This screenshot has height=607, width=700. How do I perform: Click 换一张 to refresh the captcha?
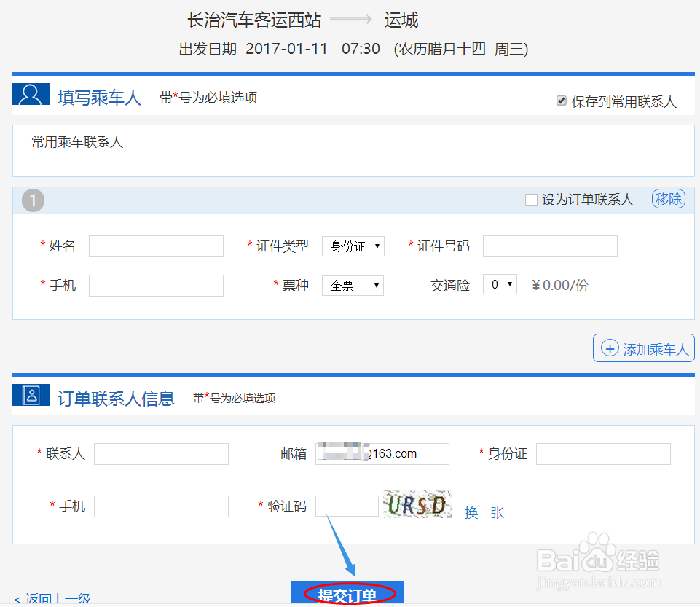(484, 512)
